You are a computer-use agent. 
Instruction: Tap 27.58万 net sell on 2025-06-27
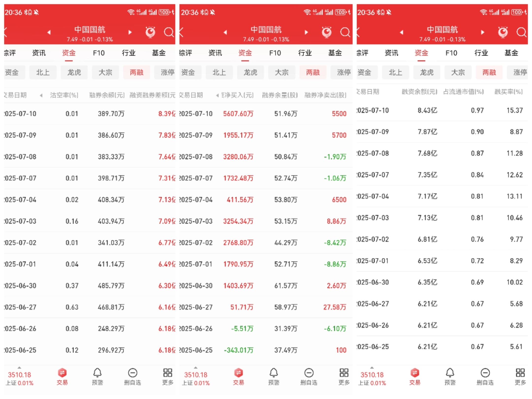(335, 307)
